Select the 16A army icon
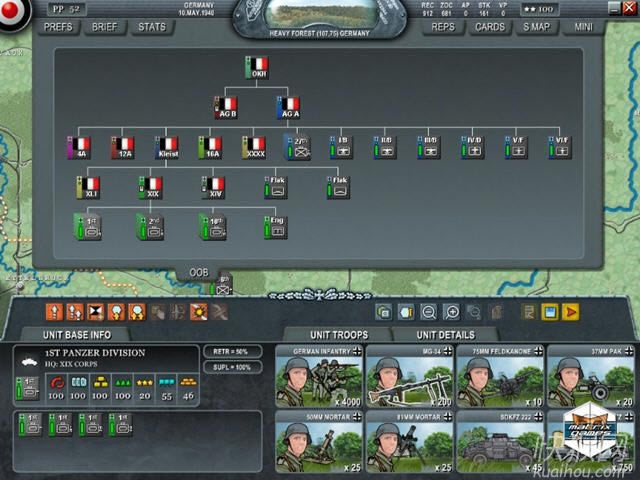This screenshot has height=480, width=640. click(x=210, y=148)
